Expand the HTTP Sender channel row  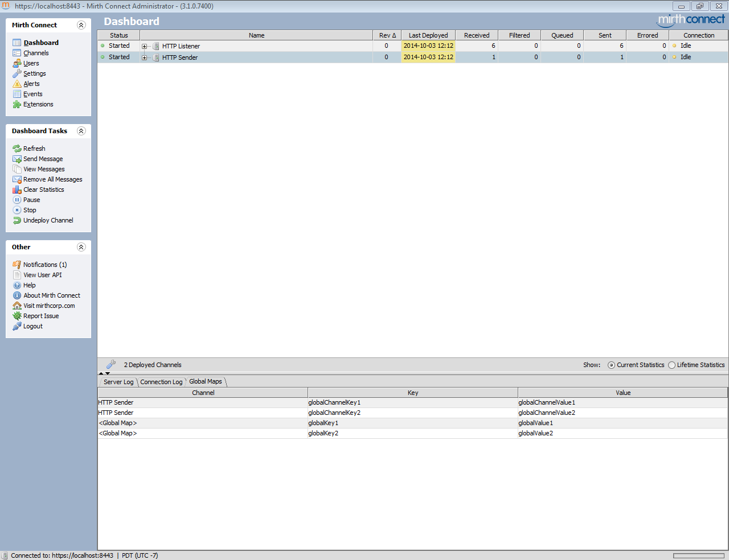[145, 57]
